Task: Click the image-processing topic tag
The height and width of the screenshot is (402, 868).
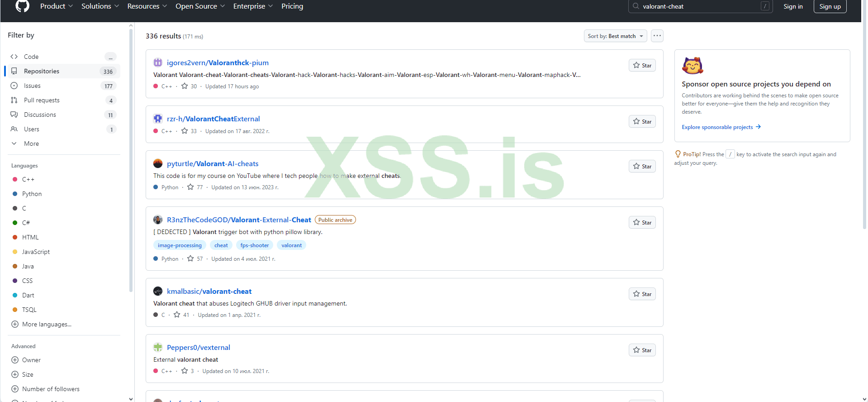Action: 180,245
